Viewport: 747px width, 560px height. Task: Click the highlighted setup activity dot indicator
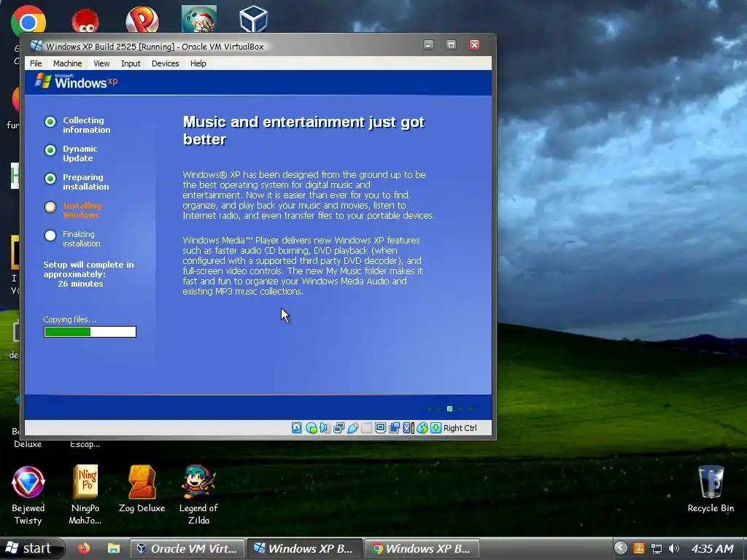pyautogui.click(x=449, y=408)
